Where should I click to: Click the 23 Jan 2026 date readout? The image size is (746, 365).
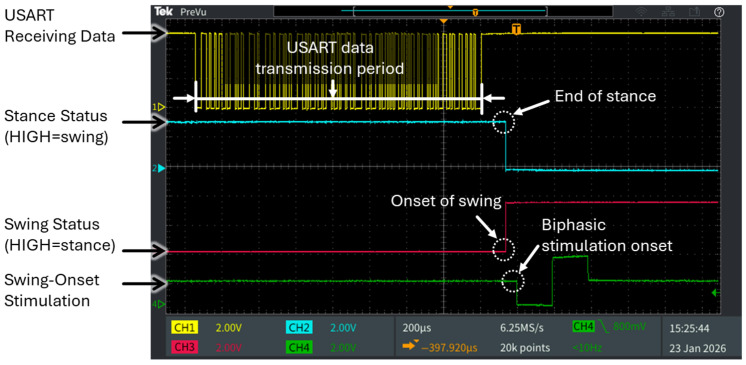(x=697, y=348)
